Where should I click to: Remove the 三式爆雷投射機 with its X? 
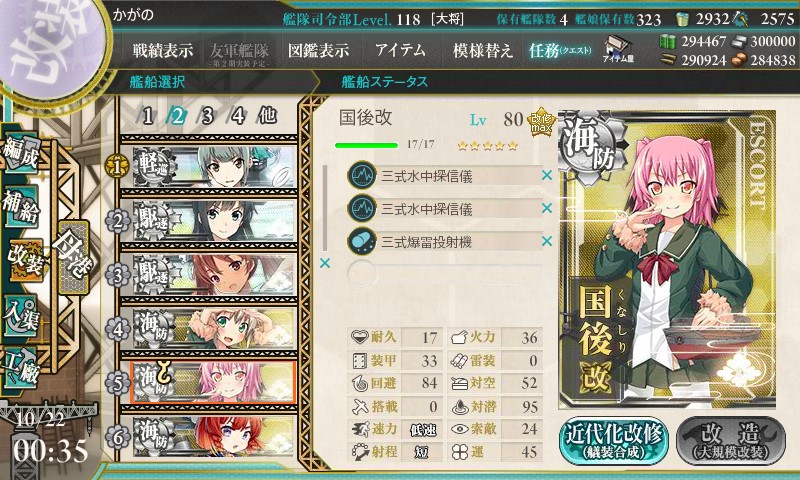coord(546,241)
